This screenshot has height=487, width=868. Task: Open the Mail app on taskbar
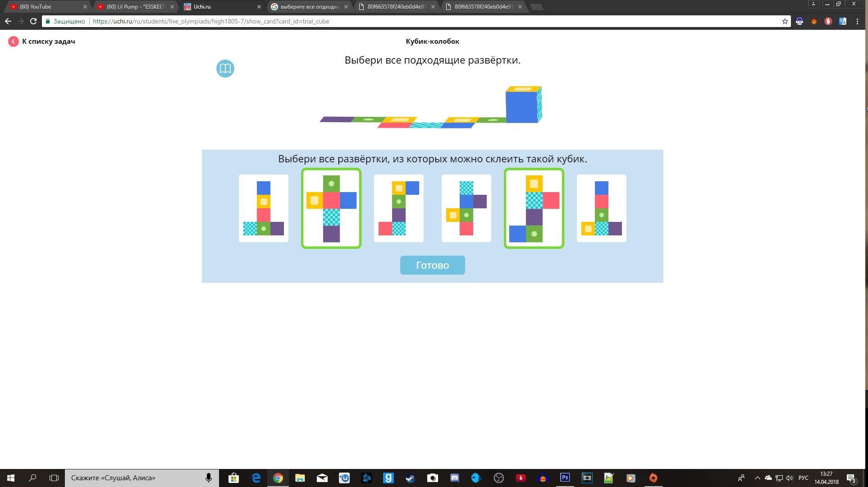click(x=322, y=478)
